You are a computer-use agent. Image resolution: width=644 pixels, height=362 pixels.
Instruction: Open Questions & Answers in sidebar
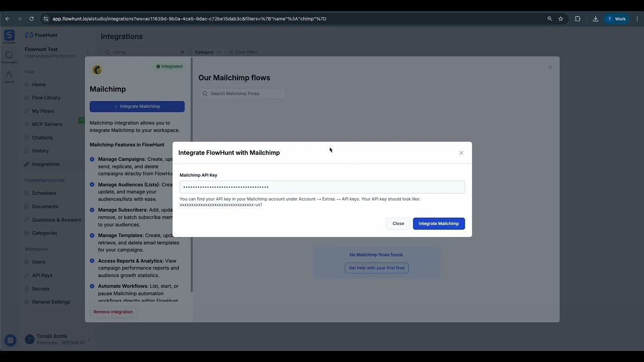click(x=56, y=220)
